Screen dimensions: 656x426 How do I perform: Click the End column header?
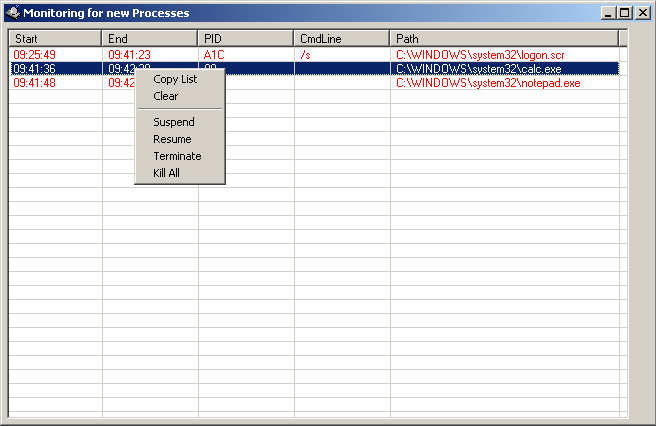point(149,38)
